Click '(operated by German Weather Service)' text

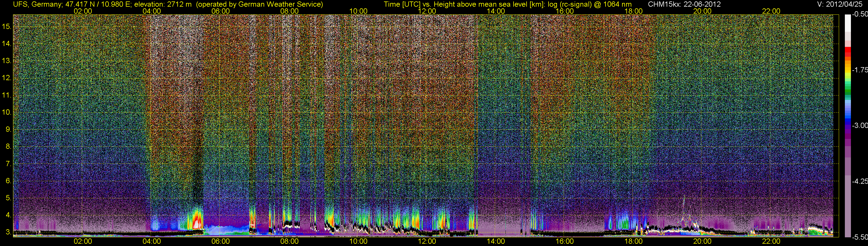click(x=260, y=4)
